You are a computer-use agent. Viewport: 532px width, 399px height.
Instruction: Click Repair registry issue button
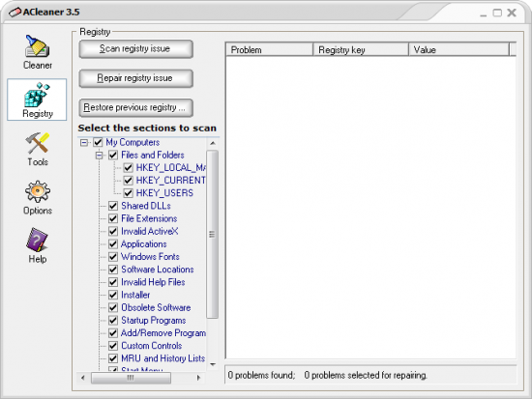[135, 78]
